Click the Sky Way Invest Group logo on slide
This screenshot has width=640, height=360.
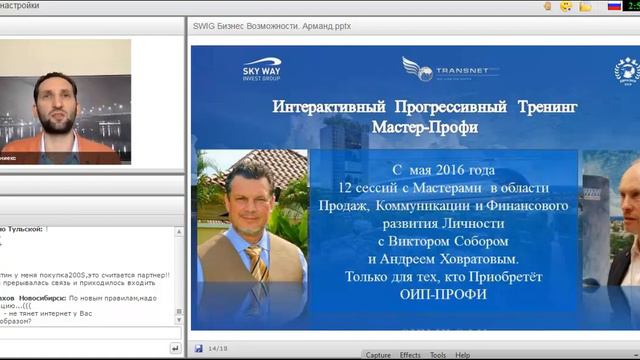click(262, 69)
